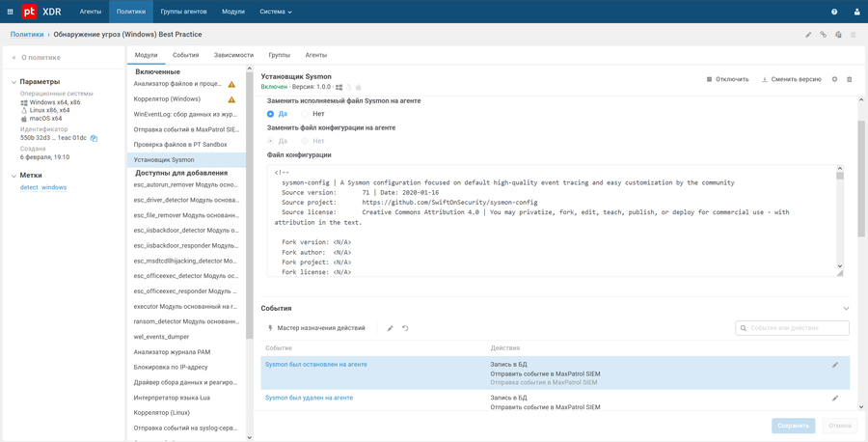Open the Система dropdown menu
Image resolution: width=868 pixels, height=442 pixels.
(x=276, y=12)
